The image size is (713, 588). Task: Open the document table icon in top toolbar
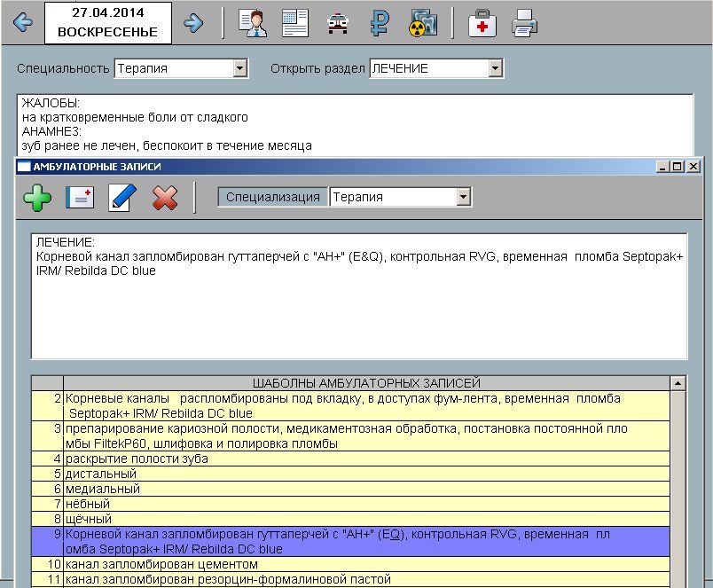tap(295, 23)
